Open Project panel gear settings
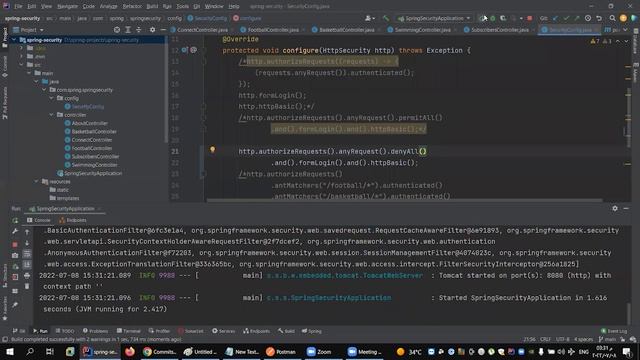Screen dimensions: 640x360 (152, 30)
